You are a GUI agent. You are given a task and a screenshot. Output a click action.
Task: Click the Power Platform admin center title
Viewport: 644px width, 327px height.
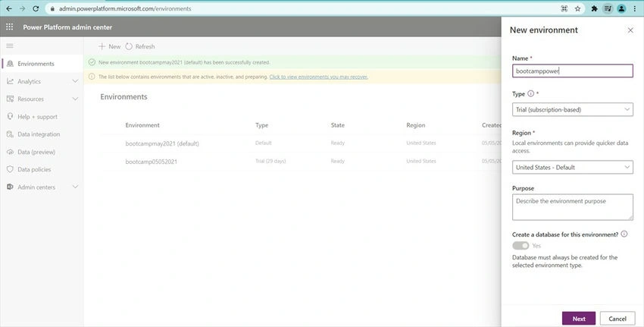(x=67, y=27)
